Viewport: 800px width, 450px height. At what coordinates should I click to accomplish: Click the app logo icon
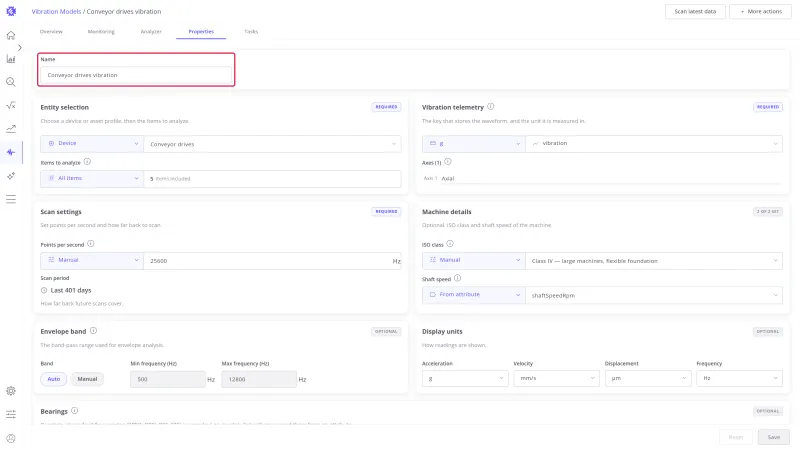(x=11, y=11)
